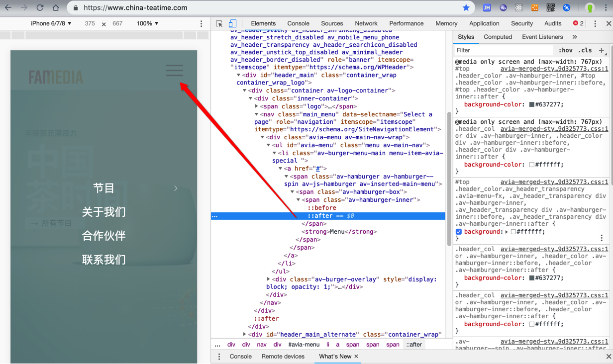This screenshot has width=613, height=364.
Task: Expand the 节目 submenu chevron
Action: point(176,188)
